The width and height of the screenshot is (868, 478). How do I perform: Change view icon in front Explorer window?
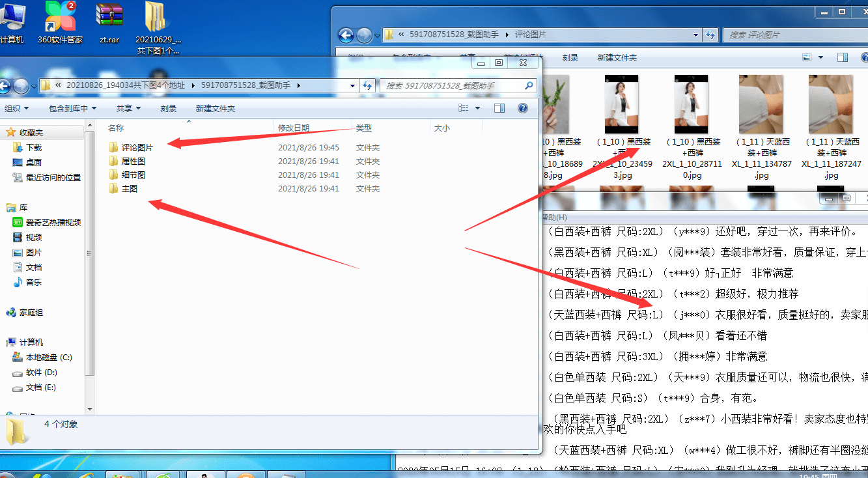pyautogui.click(x=464, y=108)
